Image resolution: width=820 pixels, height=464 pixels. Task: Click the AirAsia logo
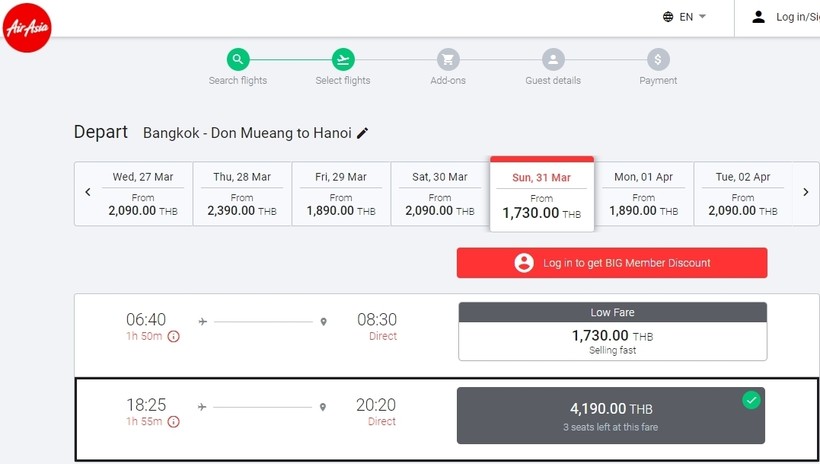point(27,28)
